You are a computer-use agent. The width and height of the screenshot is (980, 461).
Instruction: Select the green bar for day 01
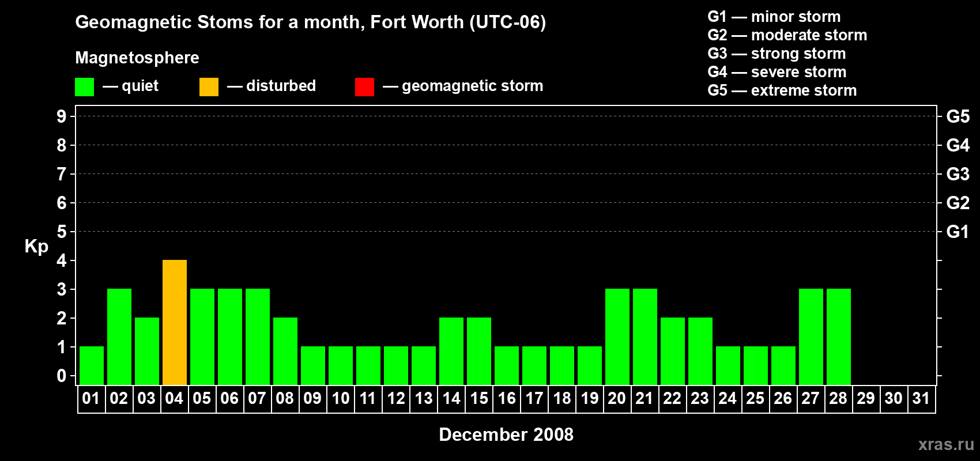[x=92, y=366]
